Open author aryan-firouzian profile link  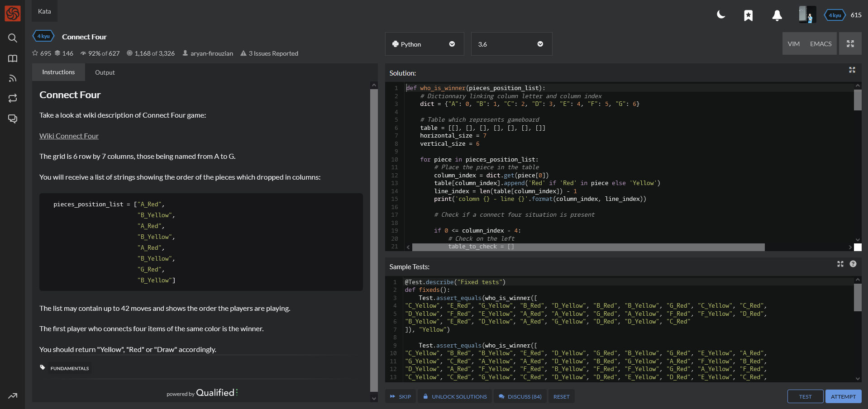coord(211,53)
